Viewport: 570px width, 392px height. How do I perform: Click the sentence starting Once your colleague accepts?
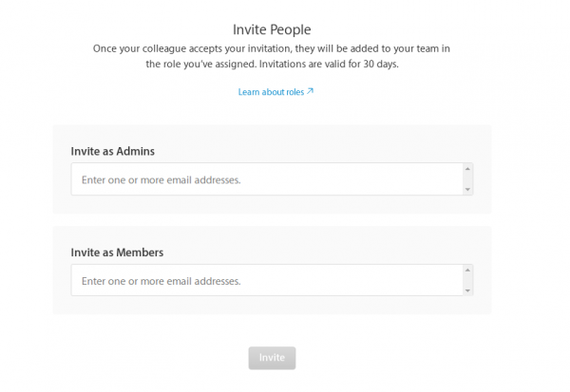pos(271,48)
